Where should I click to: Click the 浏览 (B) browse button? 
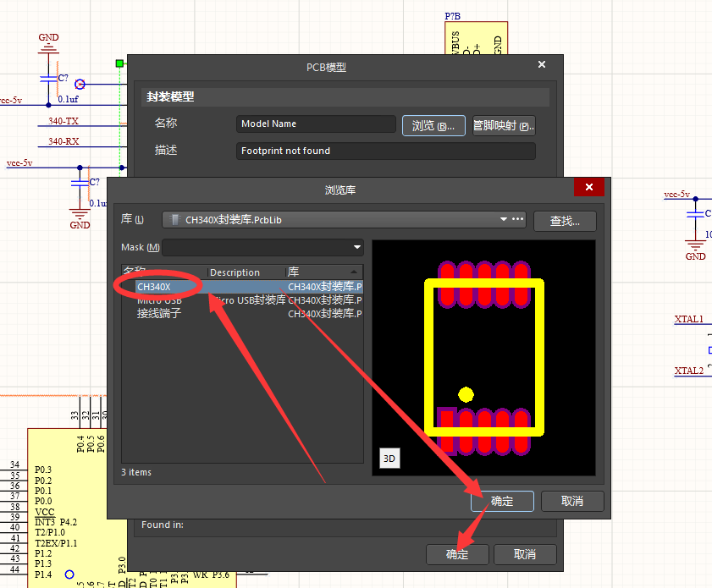pos(433,126)
